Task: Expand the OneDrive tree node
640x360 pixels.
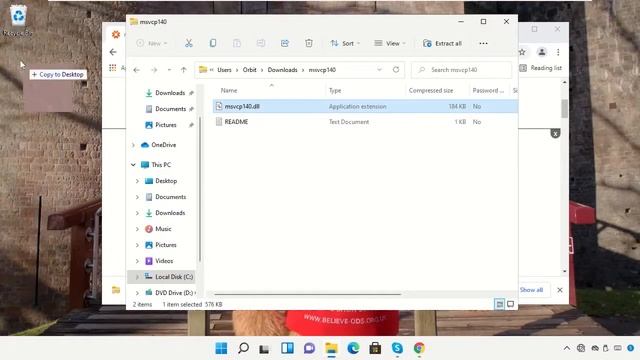Action: click(133, 145)
